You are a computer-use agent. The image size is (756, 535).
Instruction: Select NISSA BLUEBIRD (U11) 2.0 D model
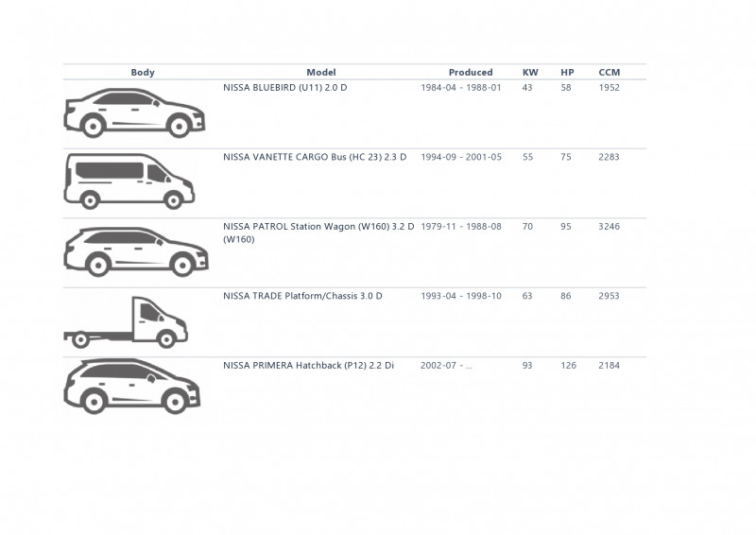[285, 88]
